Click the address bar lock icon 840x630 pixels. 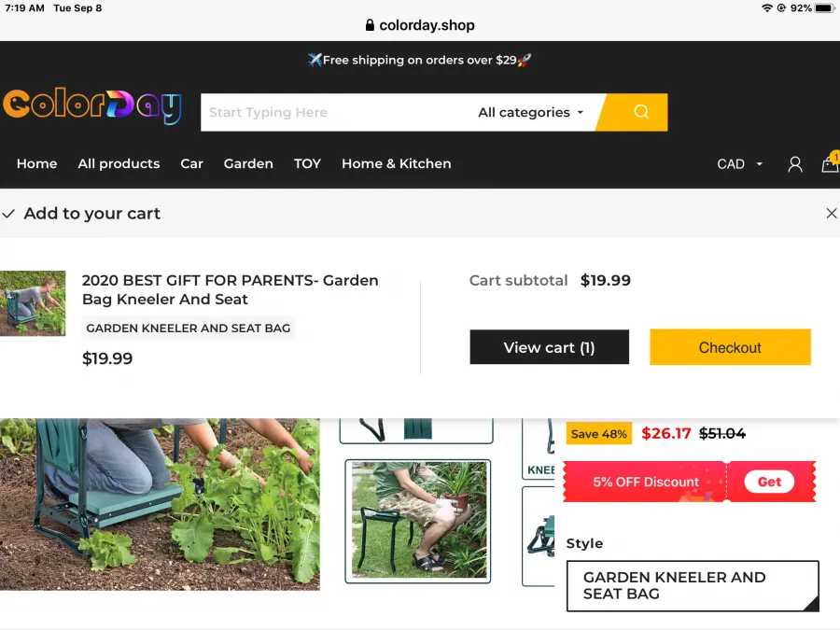370,25
